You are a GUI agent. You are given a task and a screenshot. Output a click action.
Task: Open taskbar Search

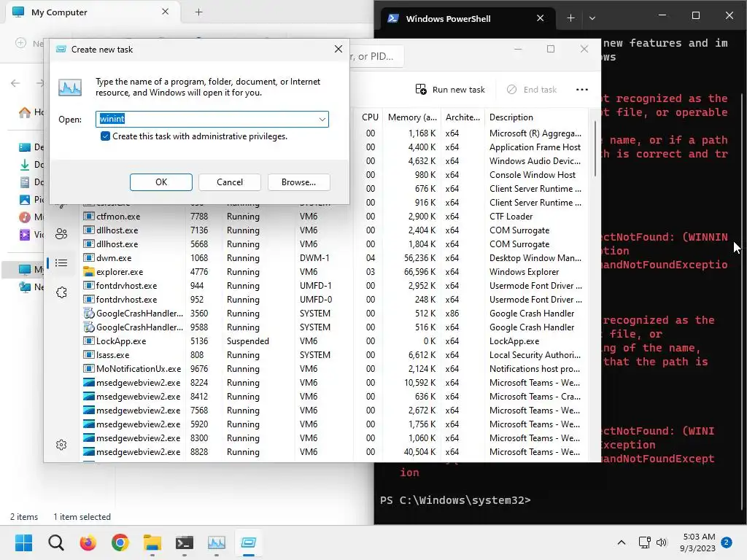coord(55,542)
